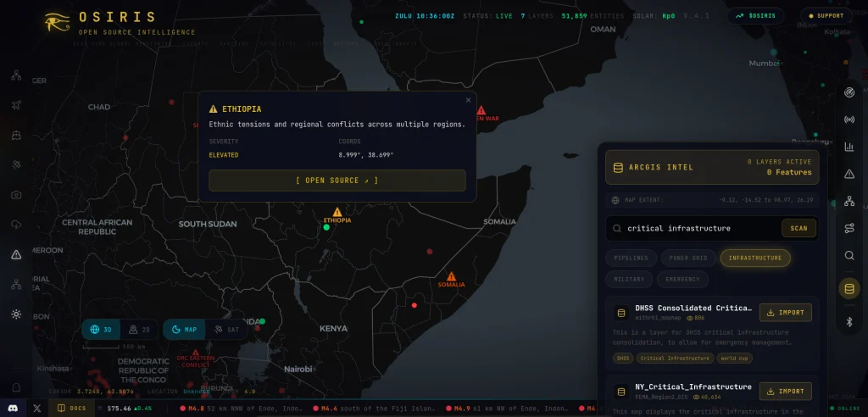The height and width of the screenshot is (417, 868).
Task: Toggle the Infrastructure filter tag
Action: pyautogui.click(x=755, y=258)
